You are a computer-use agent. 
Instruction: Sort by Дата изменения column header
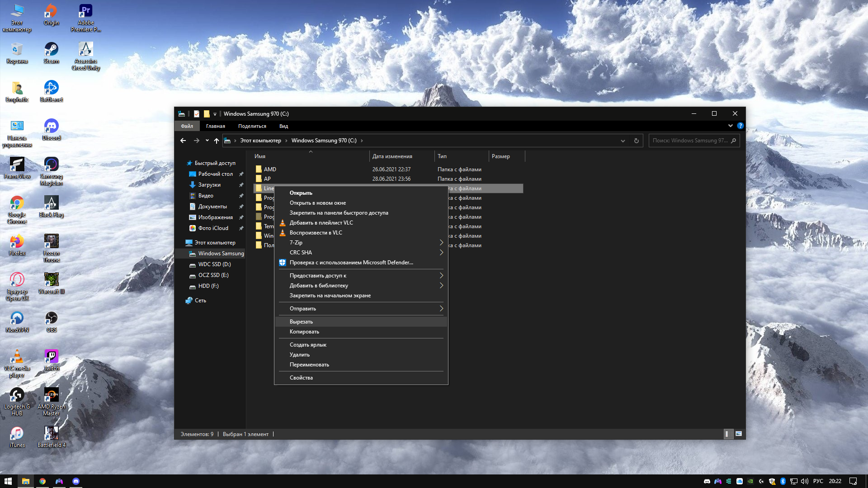click(x=392, y=156)
